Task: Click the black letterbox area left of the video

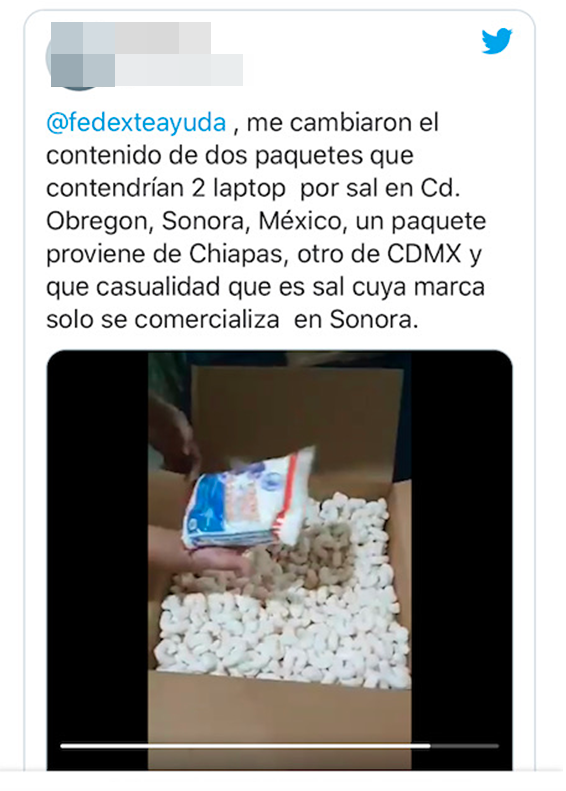Action: coord(97,560)
